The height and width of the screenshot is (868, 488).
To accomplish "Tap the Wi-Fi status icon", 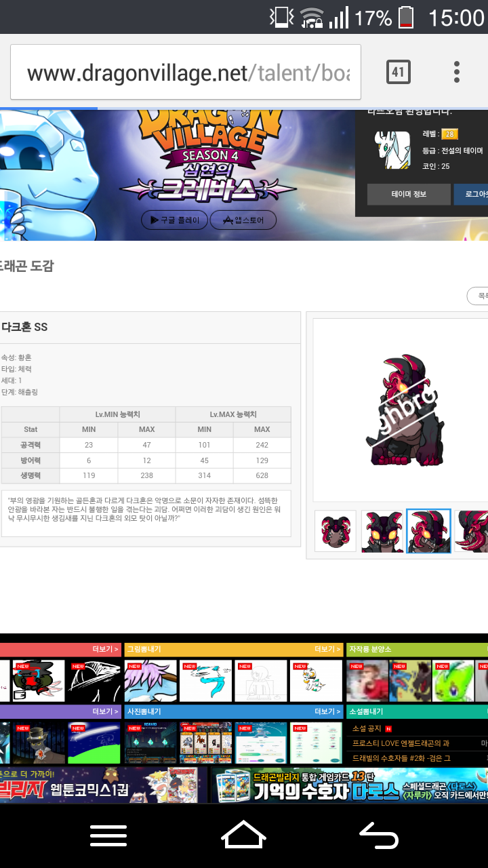I will [x=312, y=17].
